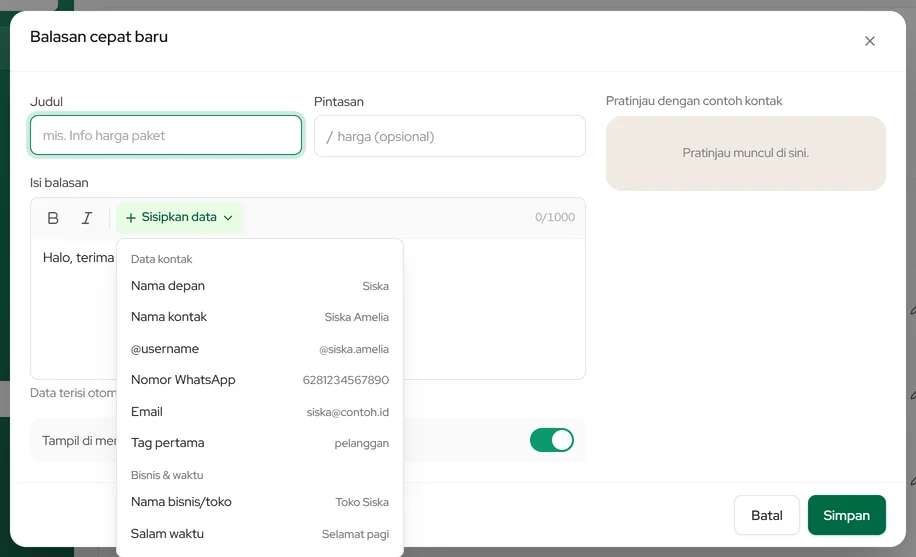Click the 0/1000 character counter
Image resolution: width=916 pixels, height=557 pixels.
(554, 217)
